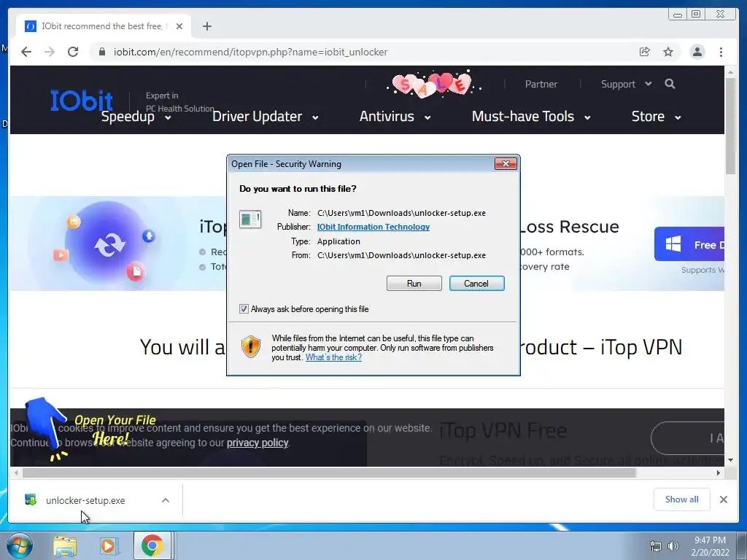Viewport: 747px width, 560px height.
Task: Click the horizontal page scrollbar thumb
Action: (329, 472)
